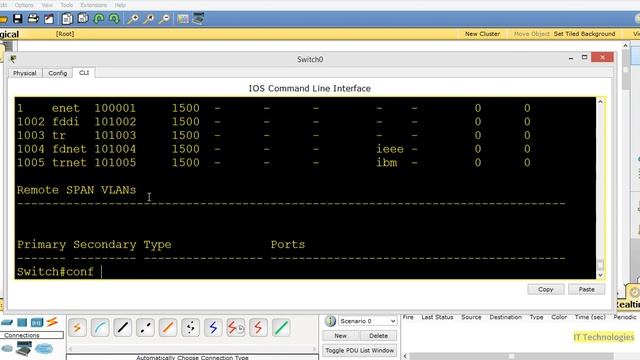The width and height of the screenshot is (640, 360).
Task: Click the Zoom Out magnifier icon
Action: coord(164,19)
